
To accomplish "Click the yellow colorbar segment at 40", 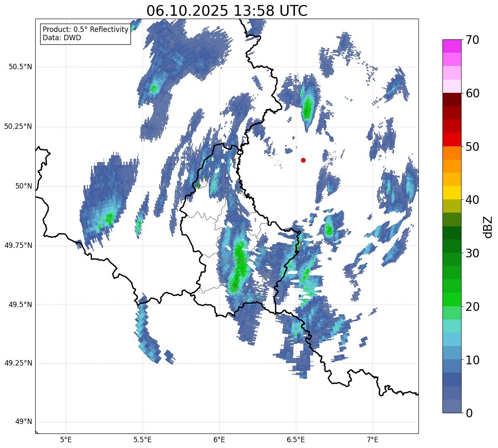I will (x=452, y=193).
